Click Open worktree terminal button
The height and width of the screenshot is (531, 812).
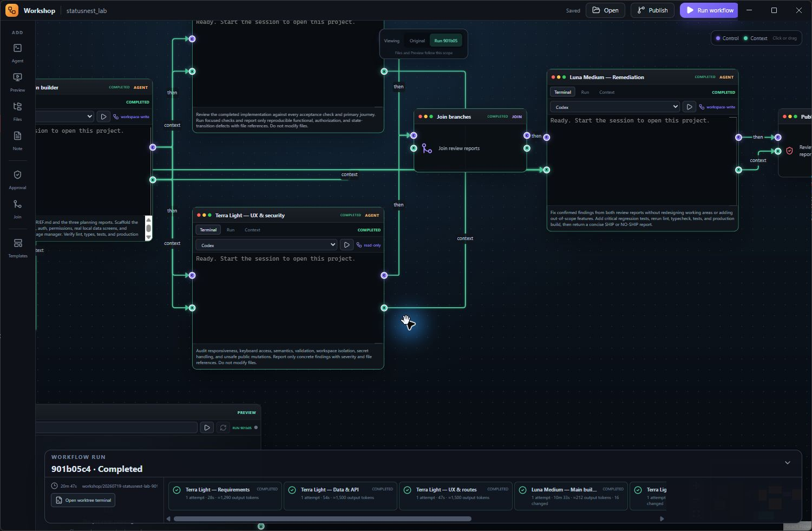(83, 500)
